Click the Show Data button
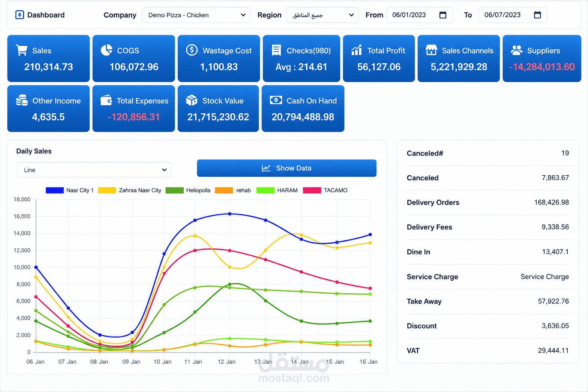 pyautogui.click(x=287, y=168)
